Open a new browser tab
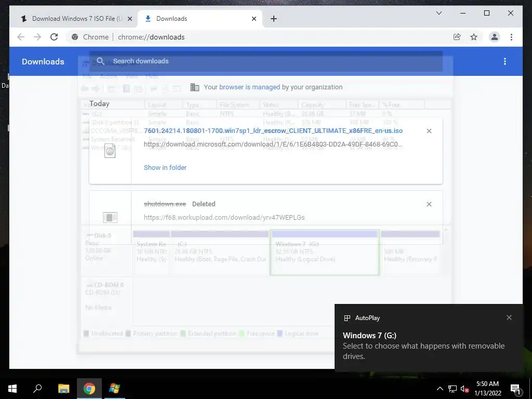The image size is (532, 399). coord(274,19)
